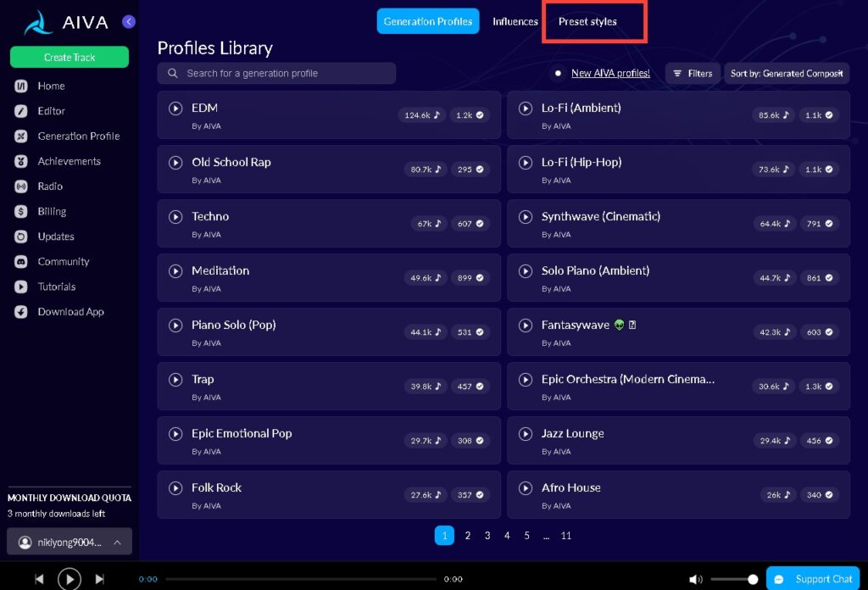Go to page 2 of profiles

468,535
